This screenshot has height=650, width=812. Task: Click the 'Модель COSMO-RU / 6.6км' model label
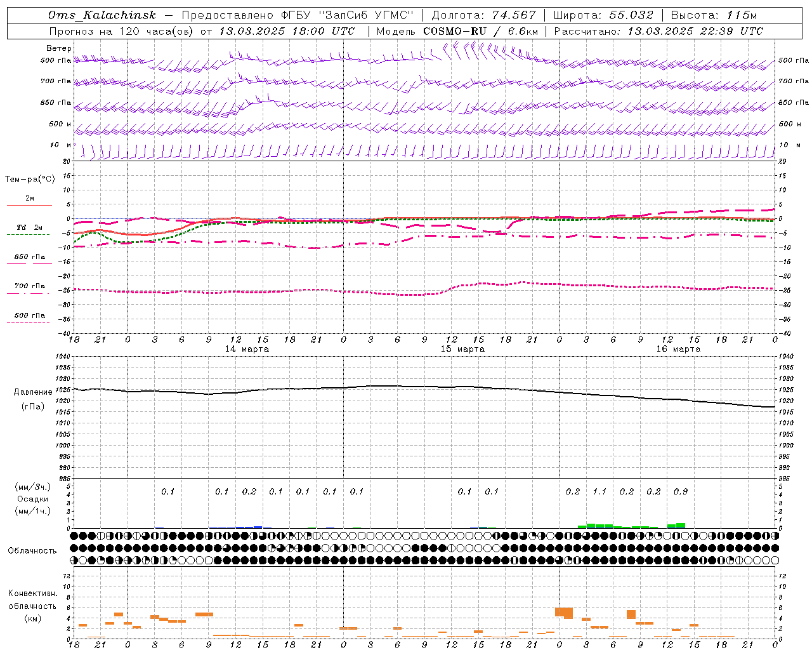pyautogui.click(x=457, y=31)
